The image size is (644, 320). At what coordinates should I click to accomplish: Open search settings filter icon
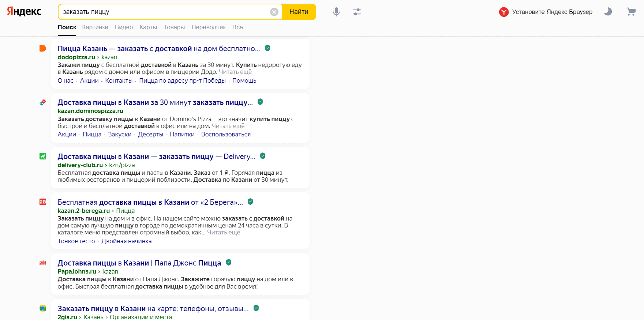[x=357, y=12]
